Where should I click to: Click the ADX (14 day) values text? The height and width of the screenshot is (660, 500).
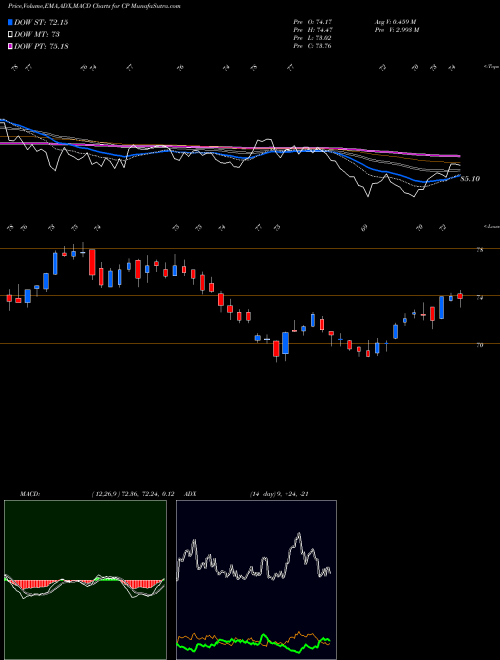coord(279,494)
